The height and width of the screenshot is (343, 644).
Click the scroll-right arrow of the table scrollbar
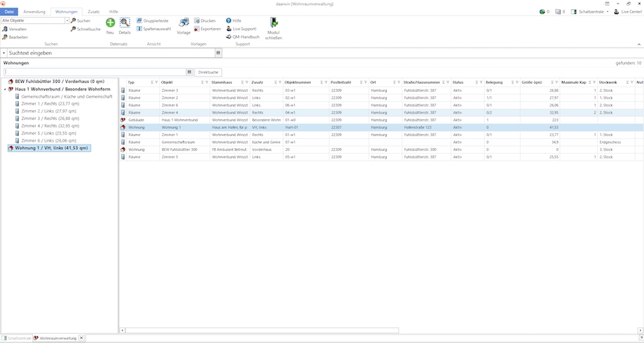(x=640, y=330)
